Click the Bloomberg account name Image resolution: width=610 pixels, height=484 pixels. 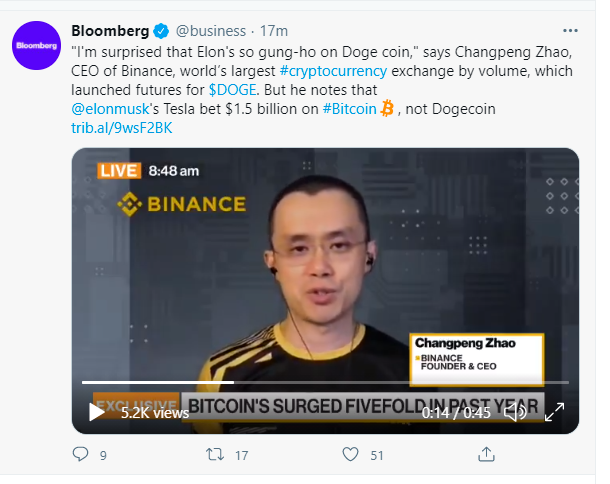coord(110,31)
